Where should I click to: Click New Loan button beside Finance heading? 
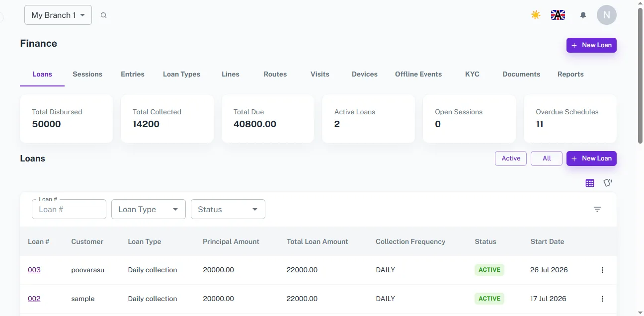coord(591,45)
